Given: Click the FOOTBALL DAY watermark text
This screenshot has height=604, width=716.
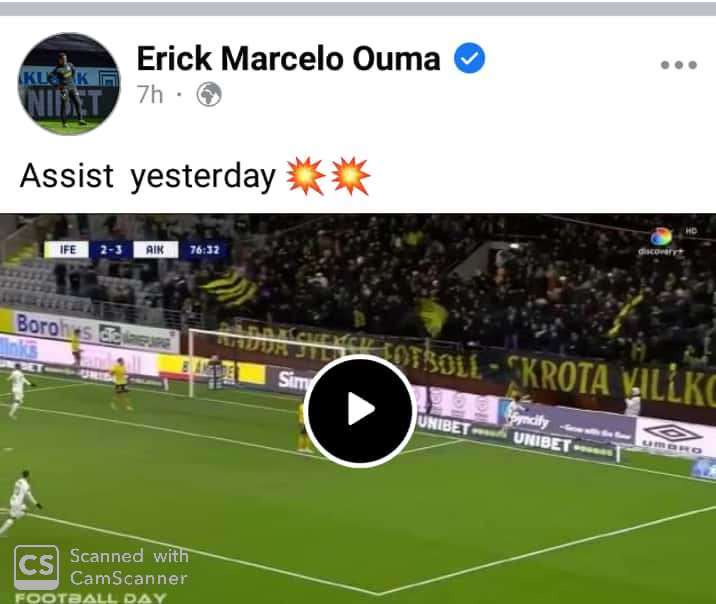Looking at the screenshot, I should pos(90,598).
